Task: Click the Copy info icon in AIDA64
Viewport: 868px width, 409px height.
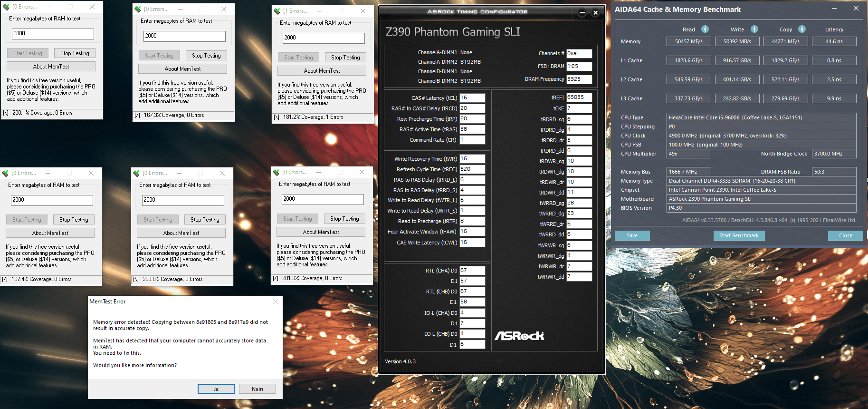Action: click(802, 29)
